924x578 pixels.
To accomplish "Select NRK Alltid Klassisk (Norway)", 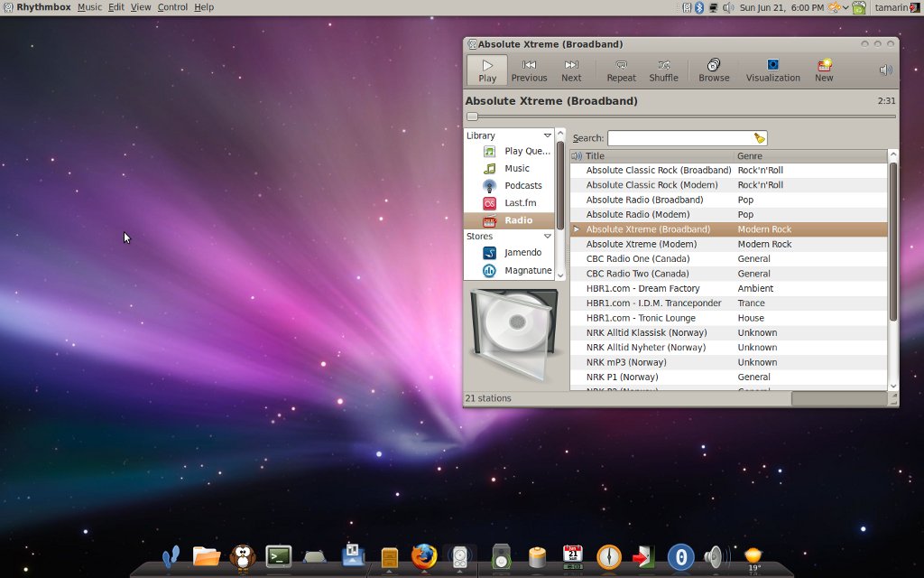I will pyautogui.click(x=728, y=332).
